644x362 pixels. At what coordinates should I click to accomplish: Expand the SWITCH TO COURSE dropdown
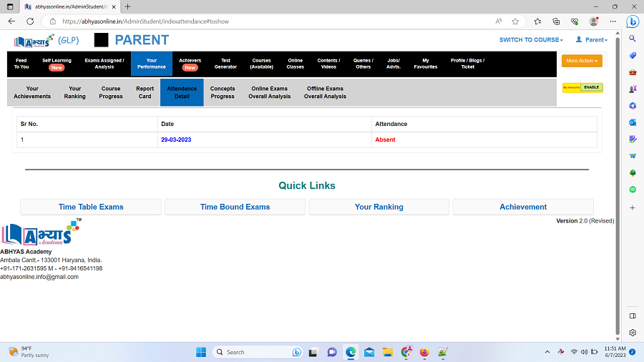coord(531,40)
